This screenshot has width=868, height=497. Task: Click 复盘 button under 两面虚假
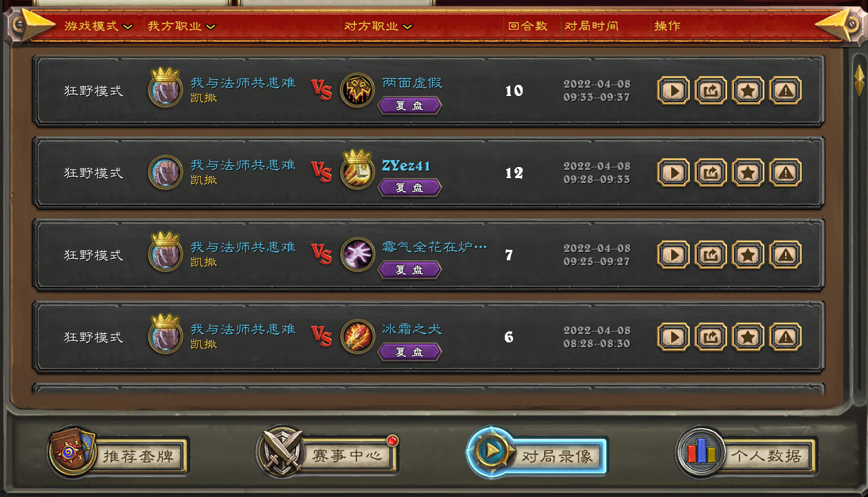click(x=409, y=106)
